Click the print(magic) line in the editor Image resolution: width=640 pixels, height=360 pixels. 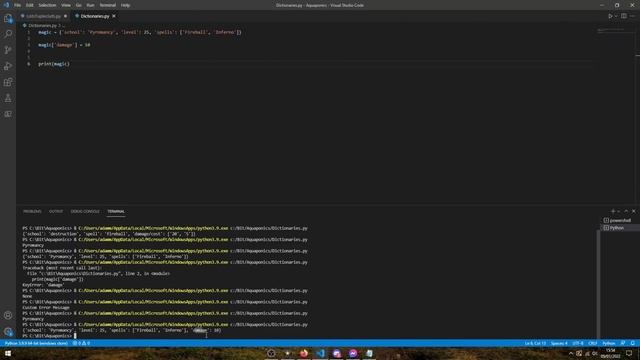click(x=54, y=64)
